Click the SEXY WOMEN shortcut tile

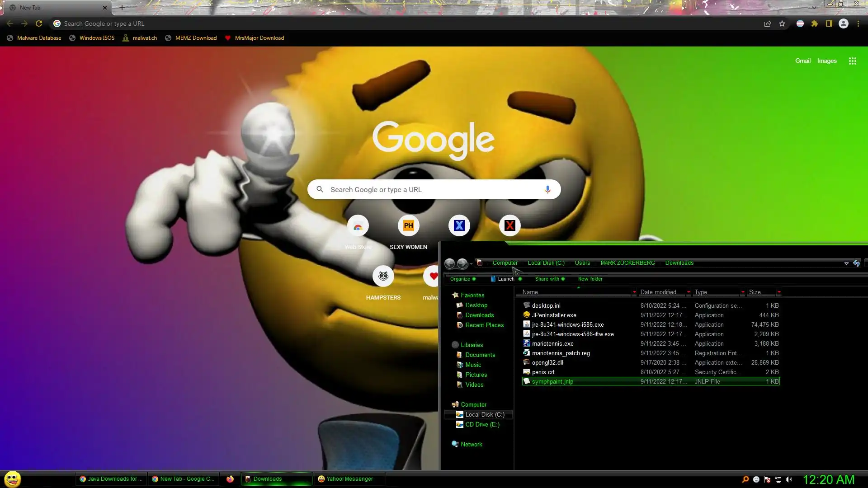point(408,225)
